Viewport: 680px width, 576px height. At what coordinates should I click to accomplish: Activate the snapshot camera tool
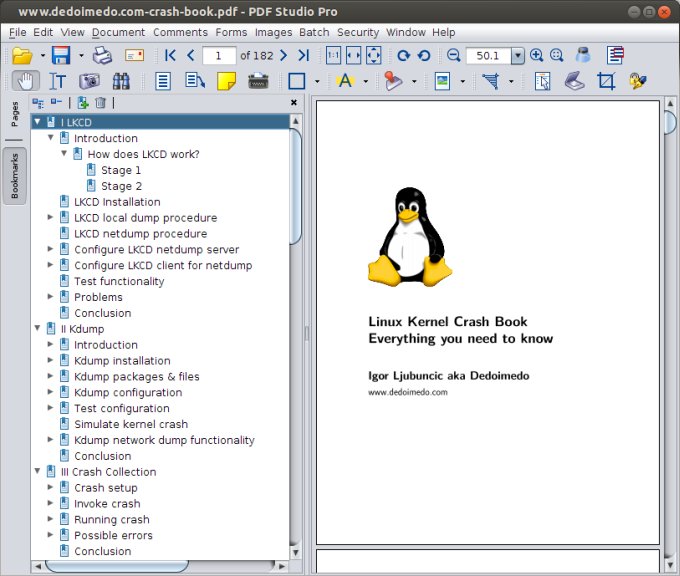(x=89, y=81)
